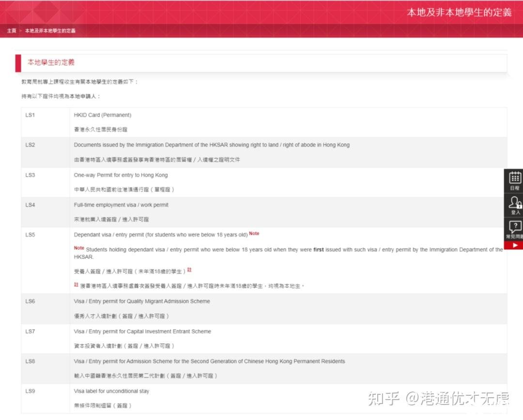
Task: Click the text 無條件限制逗留（簽證）
Action: coord(103,405)
